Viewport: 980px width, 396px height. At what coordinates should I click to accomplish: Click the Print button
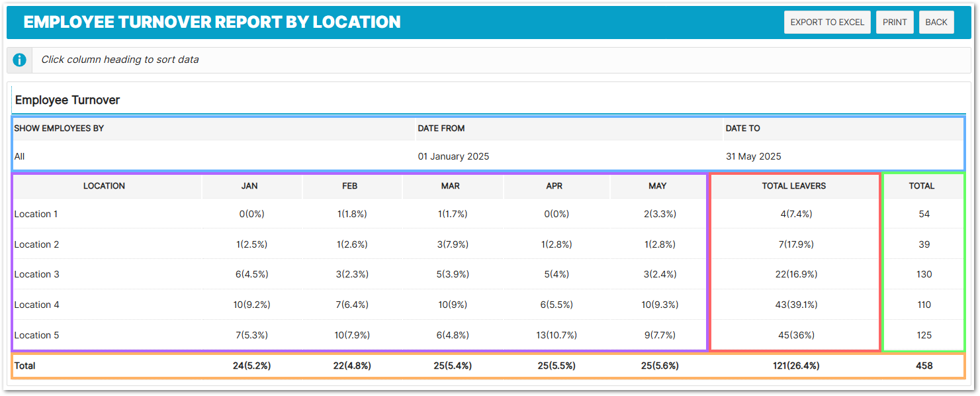[x=895, y=22]
